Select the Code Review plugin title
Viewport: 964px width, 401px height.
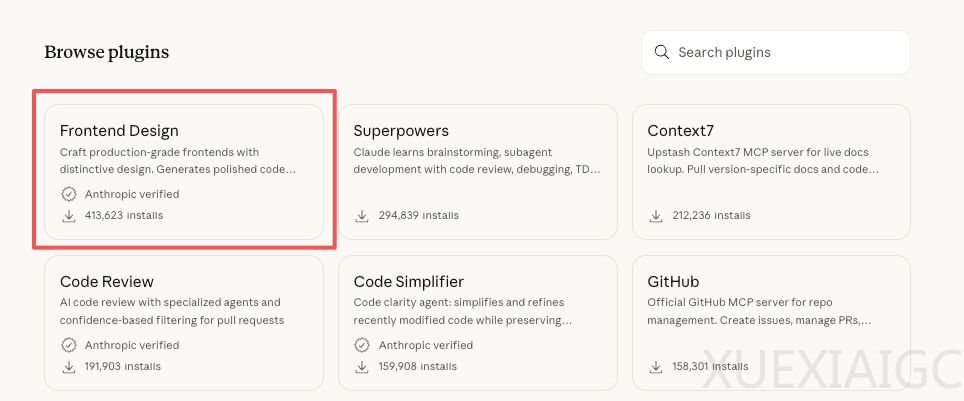tap(107, 282)
